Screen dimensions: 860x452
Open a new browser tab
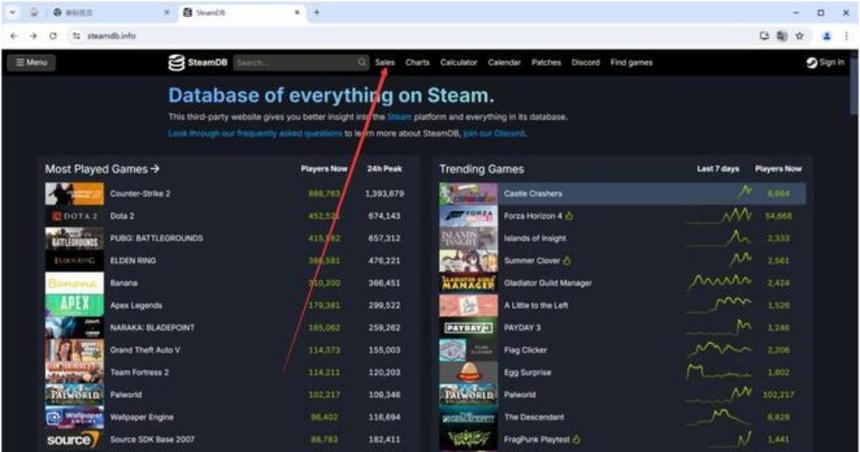316,12
